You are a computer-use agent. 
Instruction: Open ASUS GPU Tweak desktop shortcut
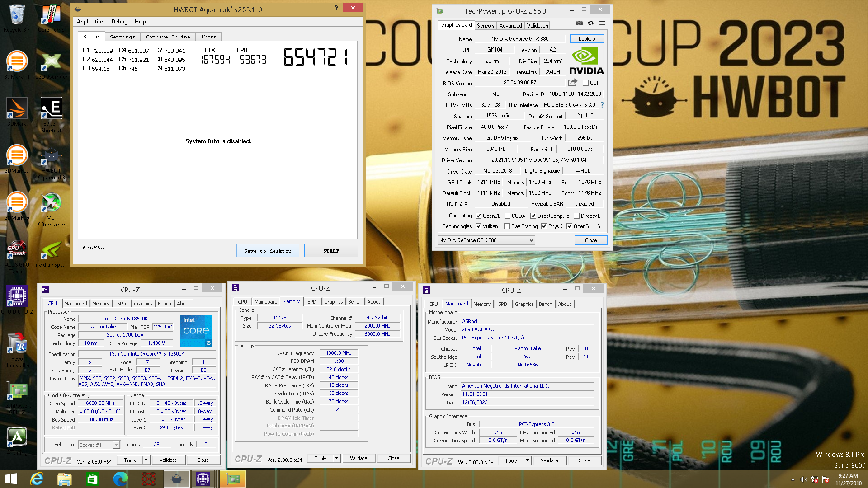pyautogui.click(x=17, y=257)
